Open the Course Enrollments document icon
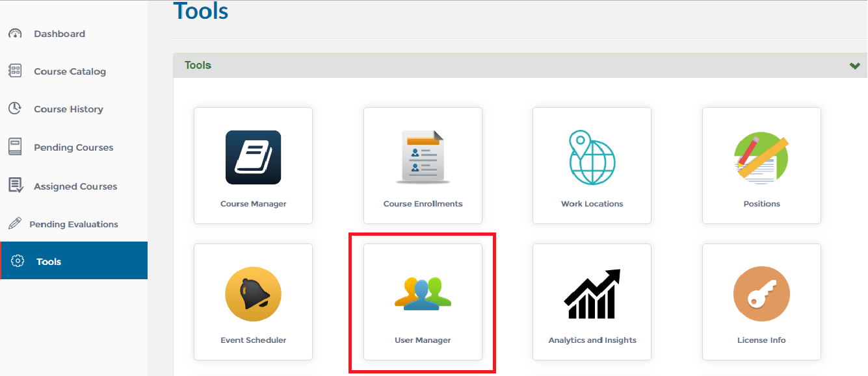868x376 pixels. 423,157
